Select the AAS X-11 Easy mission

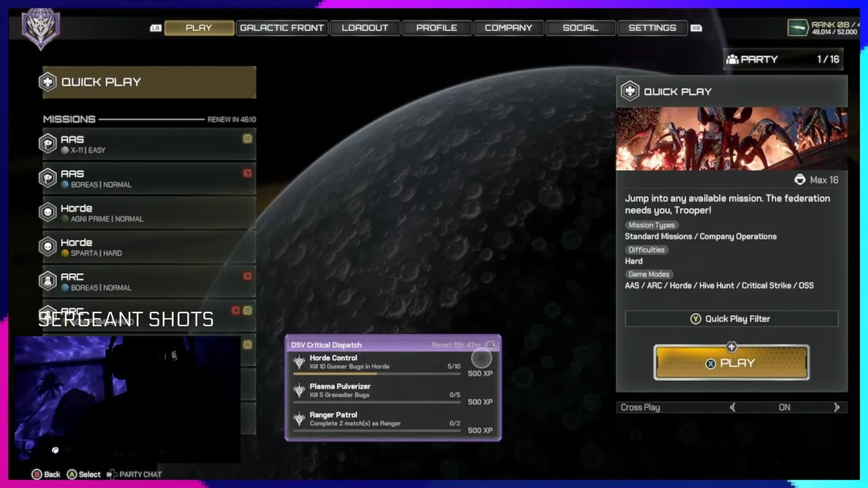point(149,144)
